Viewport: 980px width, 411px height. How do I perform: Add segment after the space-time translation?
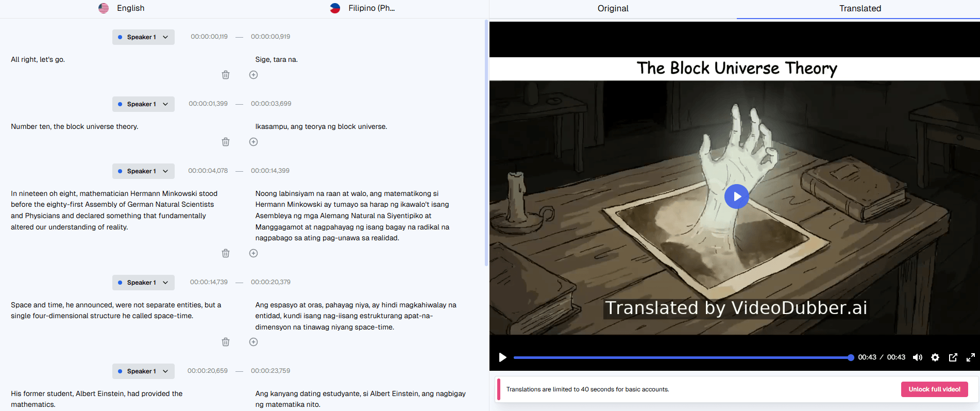click(254, 342)
